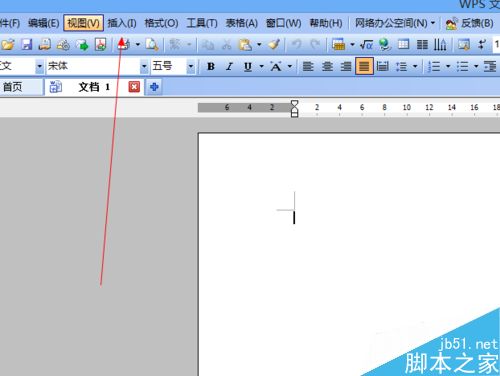Toggle justified alignment button
Viewport: 500px width, 376px height.
[364, 66]
